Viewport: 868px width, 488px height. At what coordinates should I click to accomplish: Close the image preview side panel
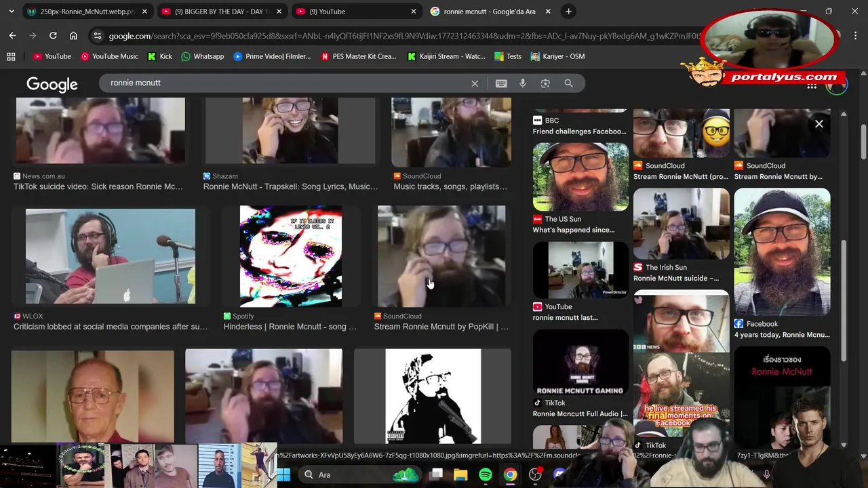(818, 124)
